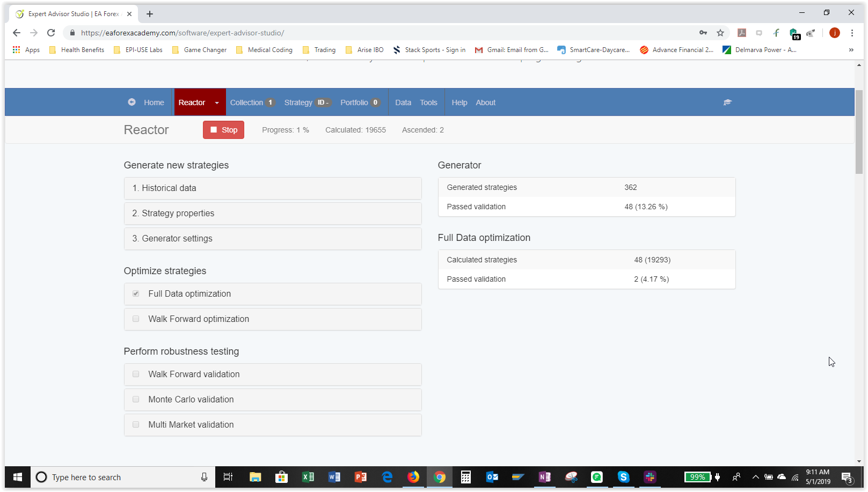Enable the Walk Forward optimization checkbox
Viewport: 868px width, 492px height.
pos(136,319)
